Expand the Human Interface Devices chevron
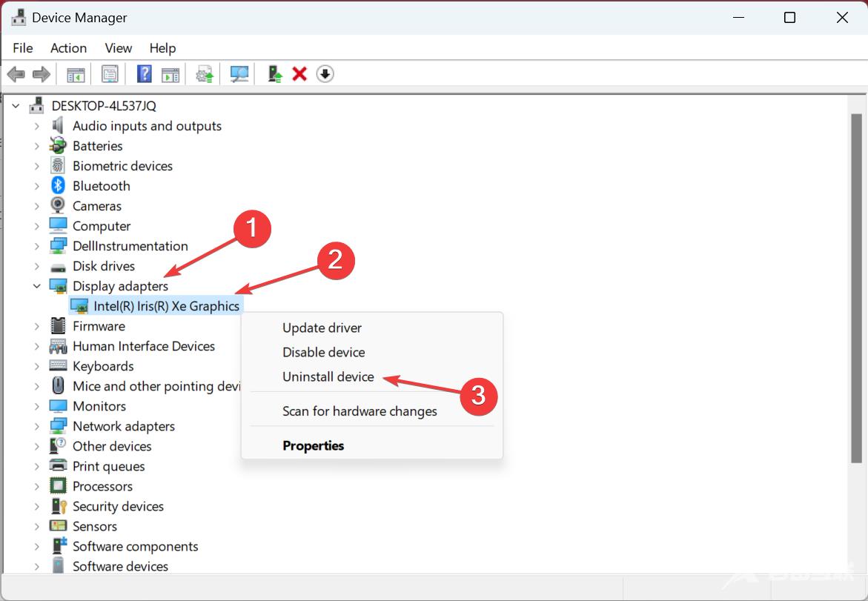Image resolution: width=868 pixels, height=601 pixels. (x=36, y=346)
